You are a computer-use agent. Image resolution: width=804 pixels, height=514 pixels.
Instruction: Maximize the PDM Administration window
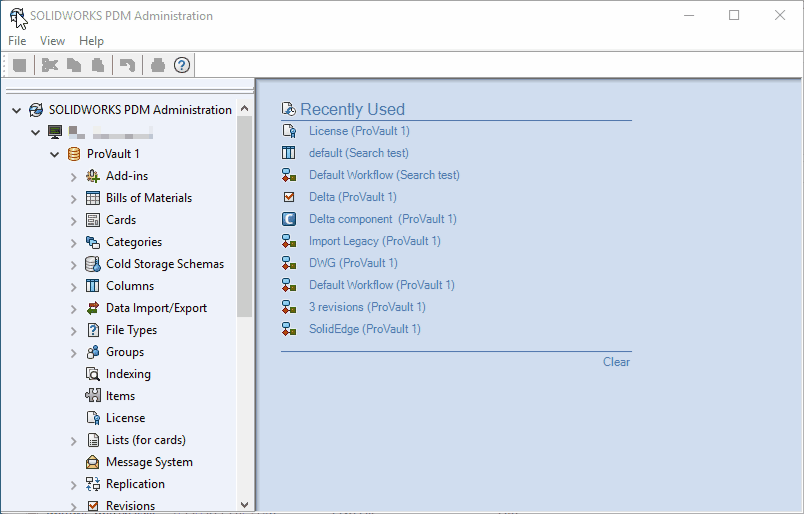click(734, 15)
